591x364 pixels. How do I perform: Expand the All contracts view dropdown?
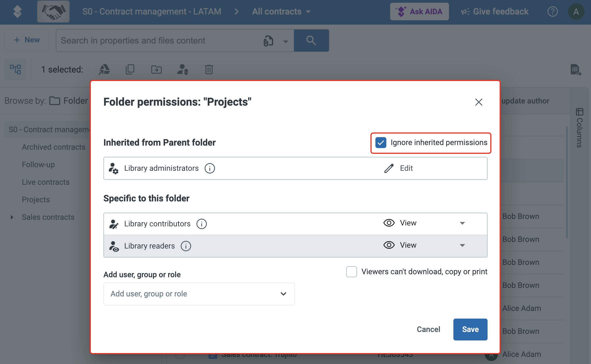pos(281,11)
